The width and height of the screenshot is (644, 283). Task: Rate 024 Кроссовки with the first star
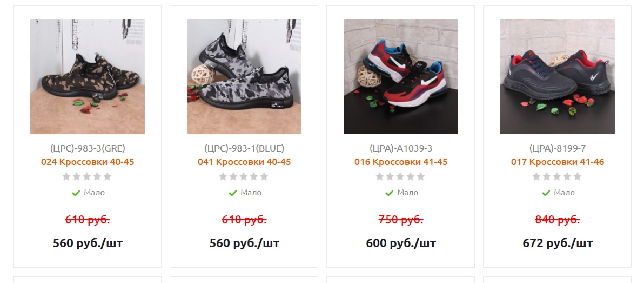pyautogui.click(x=66, y=176)
